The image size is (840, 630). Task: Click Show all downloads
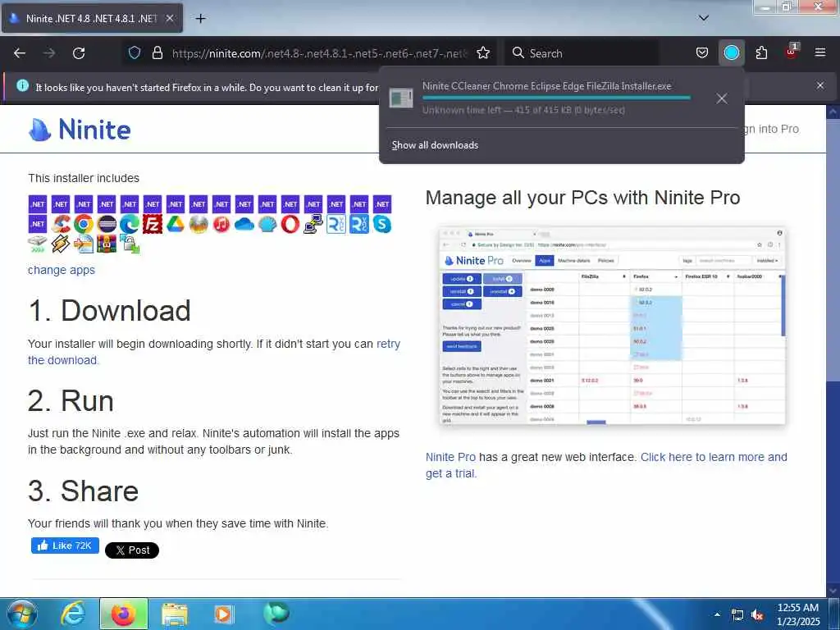(x=435, y=145)
